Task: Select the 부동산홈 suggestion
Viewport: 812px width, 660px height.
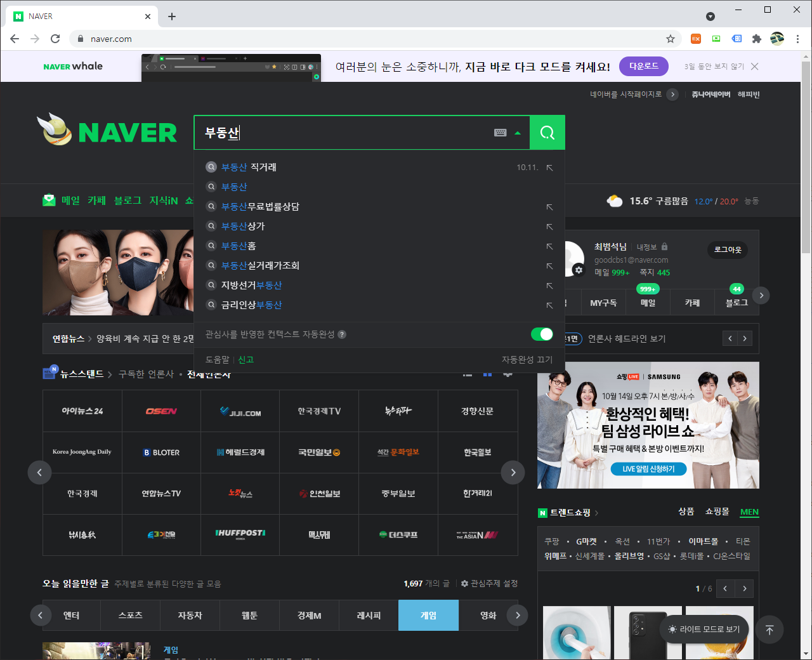Action: click(239, 246)
